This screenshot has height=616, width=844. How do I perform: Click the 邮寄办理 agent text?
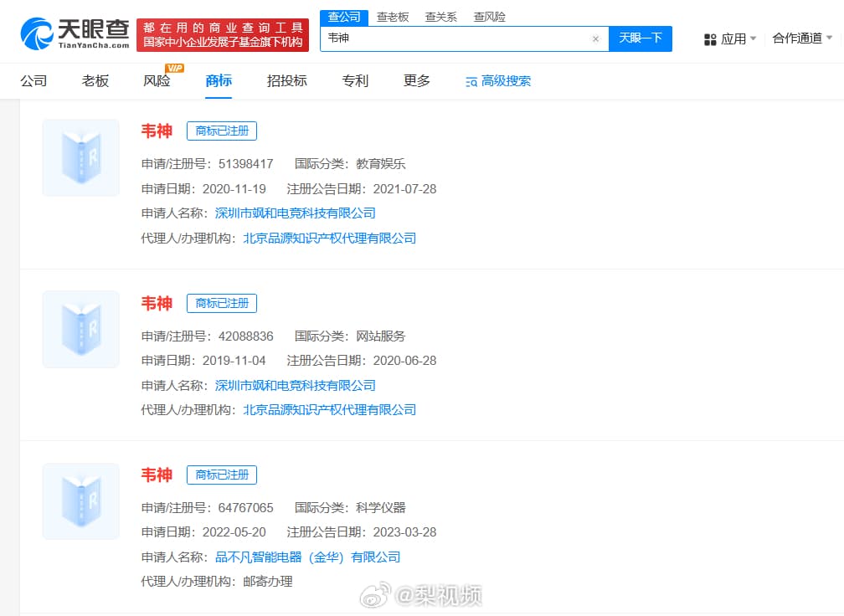tap(268, 581)
